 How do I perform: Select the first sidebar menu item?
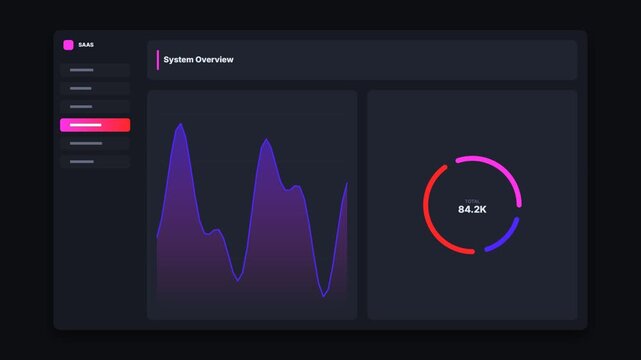tap(95, 70)
